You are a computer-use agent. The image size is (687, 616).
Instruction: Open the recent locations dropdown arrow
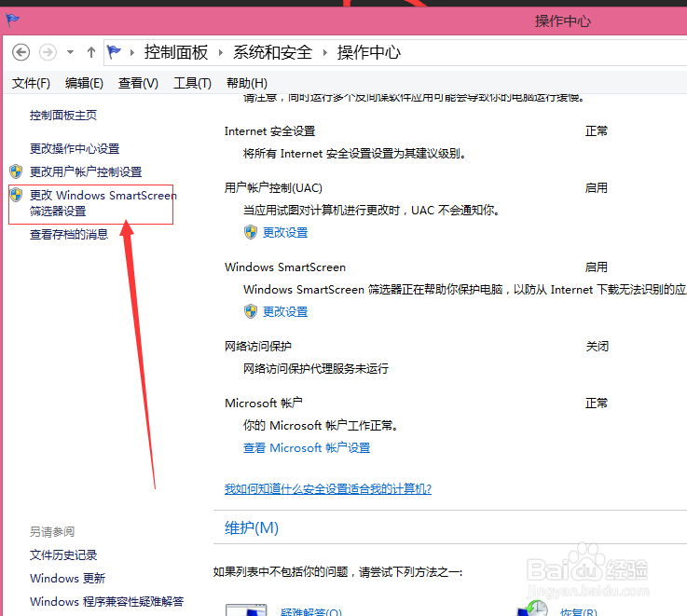(70, 52)
